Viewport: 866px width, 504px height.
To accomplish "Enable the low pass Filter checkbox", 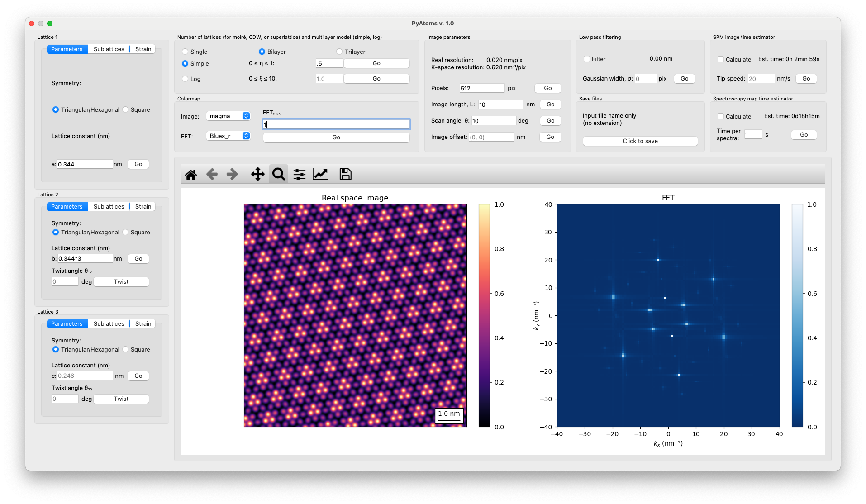I will 587,59.
